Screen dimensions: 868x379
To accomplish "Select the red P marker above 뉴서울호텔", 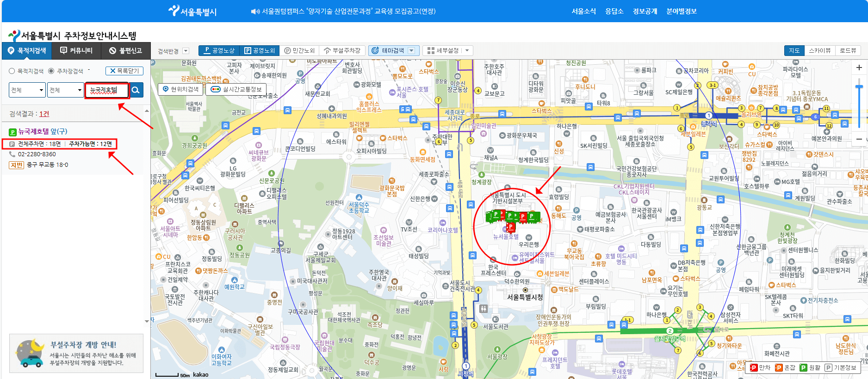I will tap(510, 226).
